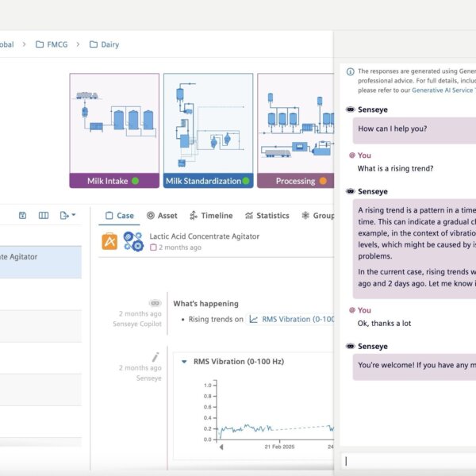Select the Milk Standardization process thumbnail
The width and height of the screenshot is (476, 476).
pos(208,130)
